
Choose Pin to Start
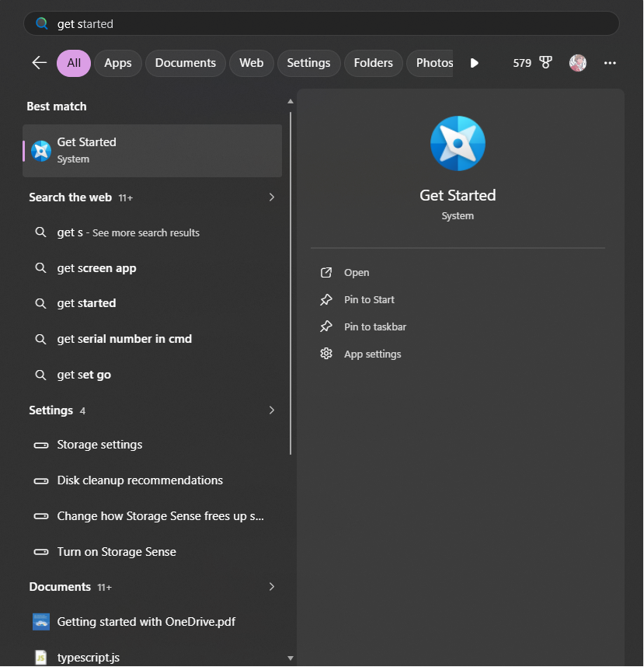click(369, 300)
